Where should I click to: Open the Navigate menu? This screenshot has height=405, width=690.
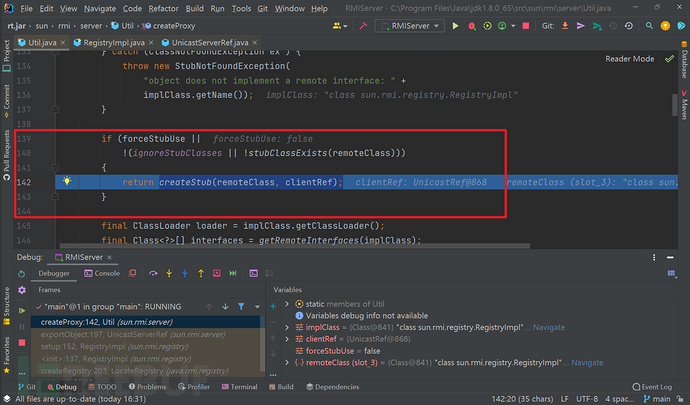point(100,8)
